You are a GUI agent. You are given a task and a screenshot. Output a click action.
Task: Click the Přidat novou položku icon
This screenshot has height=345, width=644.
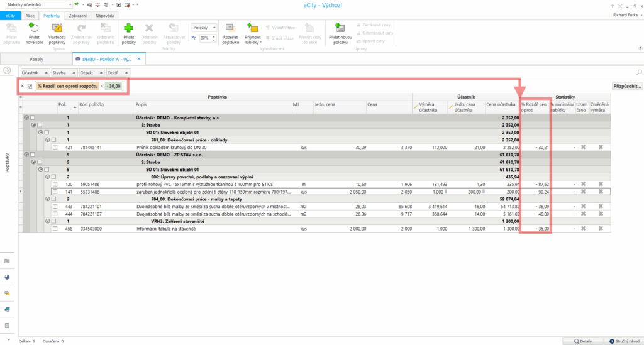340,28
